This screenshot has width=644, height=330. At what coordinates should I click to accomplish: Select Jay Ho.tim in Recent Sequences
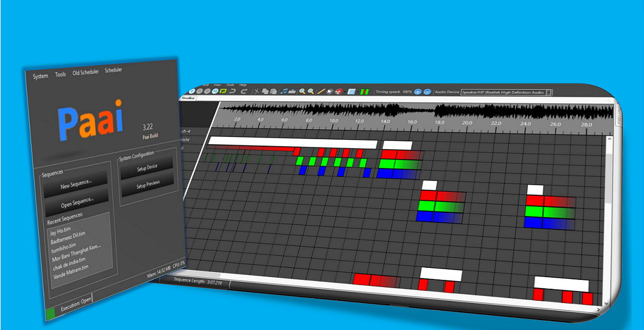61,232
